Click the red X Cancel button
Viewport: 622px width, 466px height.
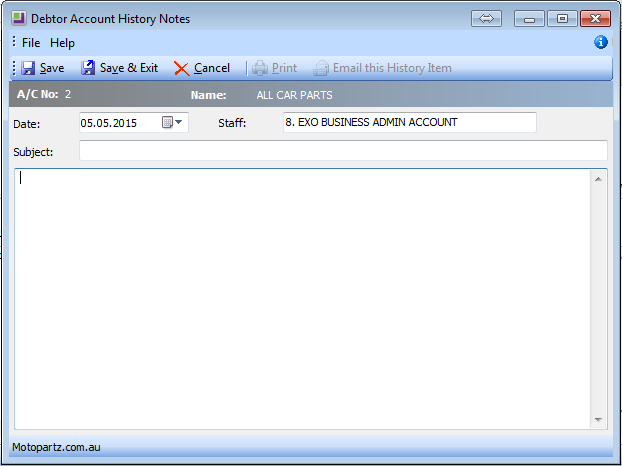click(202, 68)
